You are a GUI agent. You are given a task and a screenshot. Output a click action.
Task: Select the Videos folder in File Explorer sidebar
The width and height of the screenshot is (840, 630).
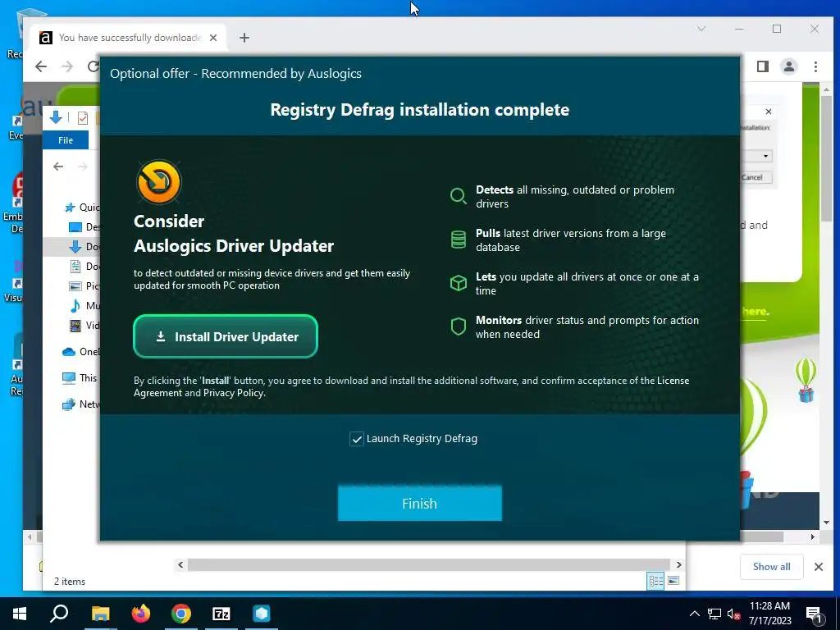[x=84, y=325]
